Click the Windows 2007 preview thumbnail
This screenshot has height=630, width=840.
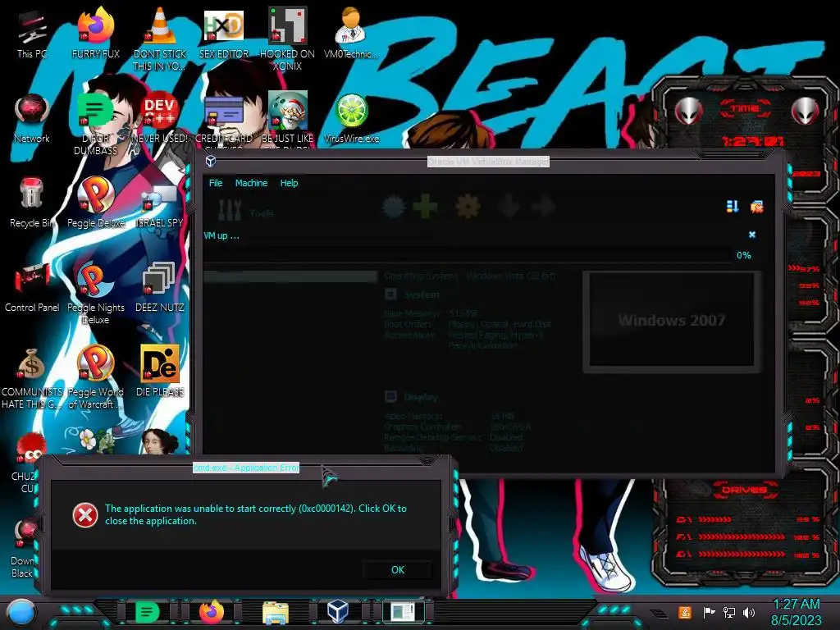(672, 320)
